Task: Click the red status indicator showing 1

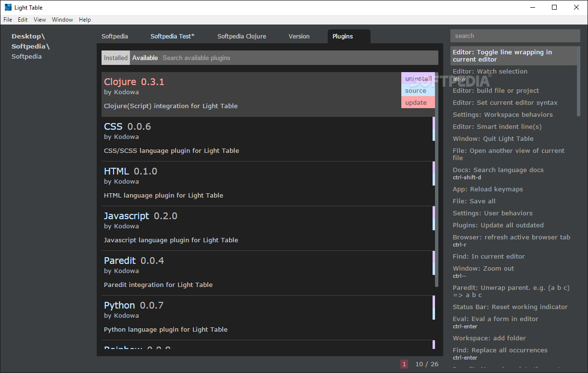Action: coord(404,364)
